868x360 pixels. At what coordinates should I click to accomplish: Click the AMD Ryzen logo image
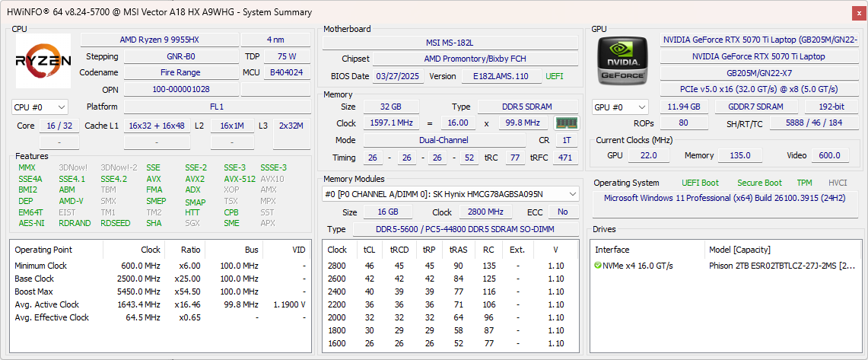pos(43,61)
